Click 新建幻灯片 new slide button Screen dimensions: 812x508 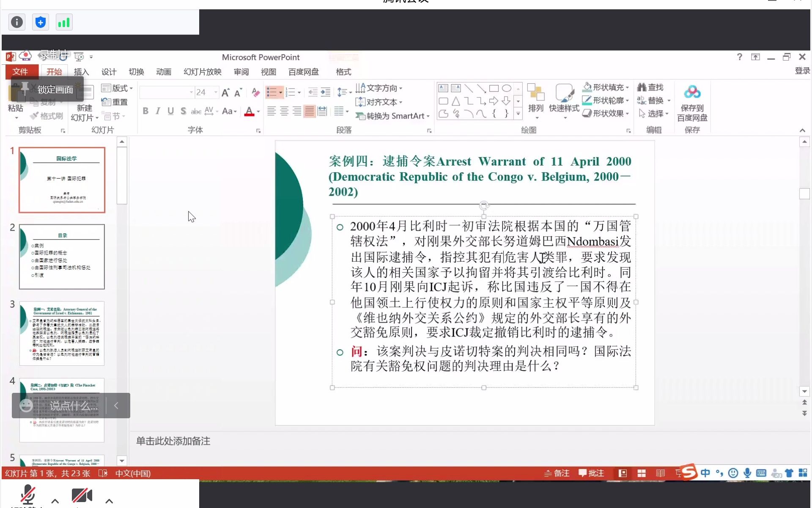pos(84,103)
